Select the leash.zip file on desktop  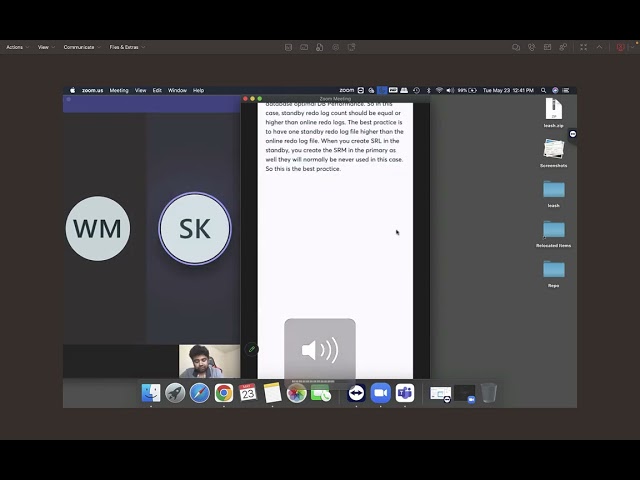click(553, 113)
